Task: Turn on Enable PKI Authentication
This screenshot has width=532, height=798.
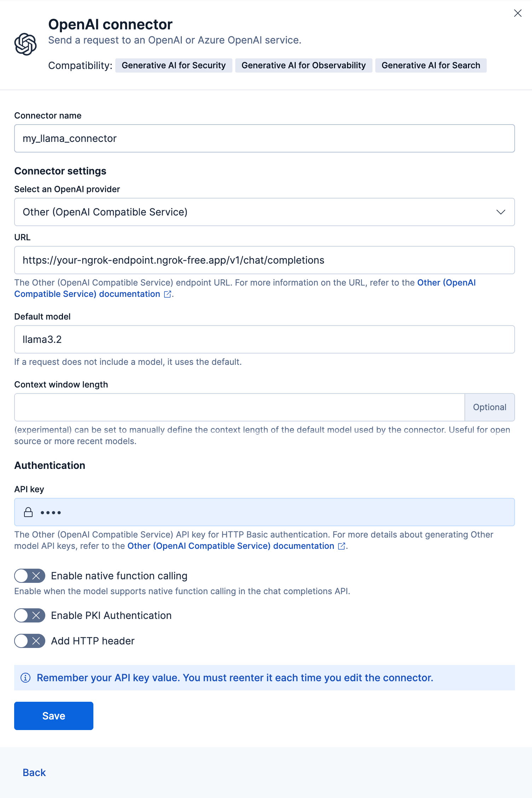Action: pos(30,615)
